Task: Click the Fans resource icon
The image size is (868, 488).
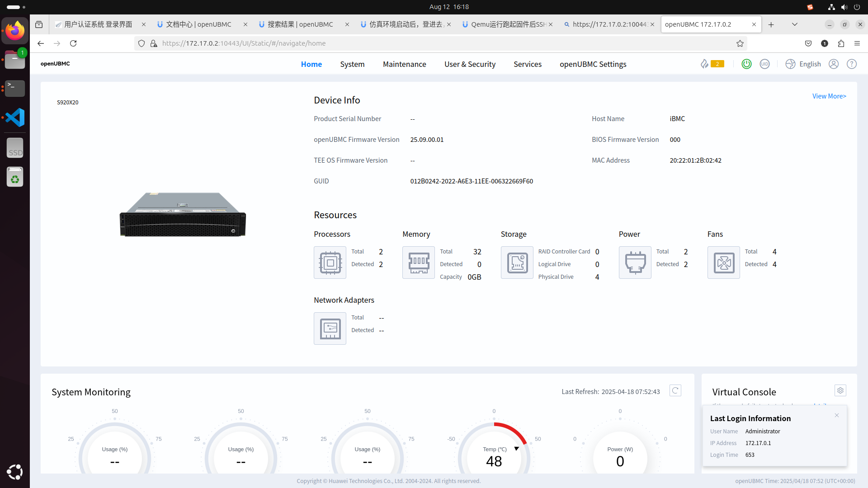Action: coord(723,263)
